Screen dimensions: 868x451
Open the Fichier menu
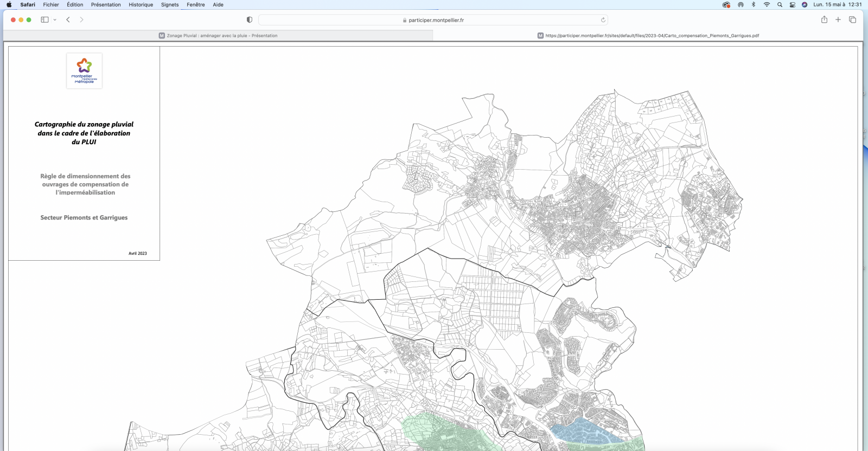[51, 4]
